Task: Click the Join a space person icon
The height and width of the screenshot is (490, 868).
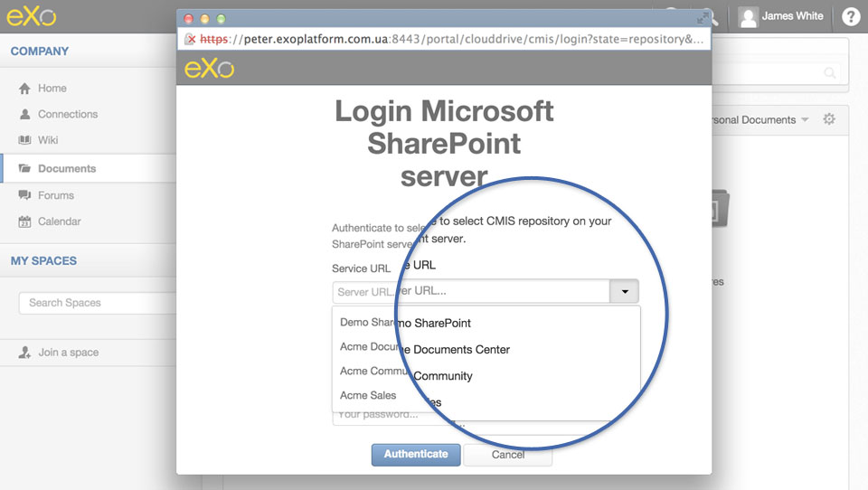Action: [x=24, y=353]
